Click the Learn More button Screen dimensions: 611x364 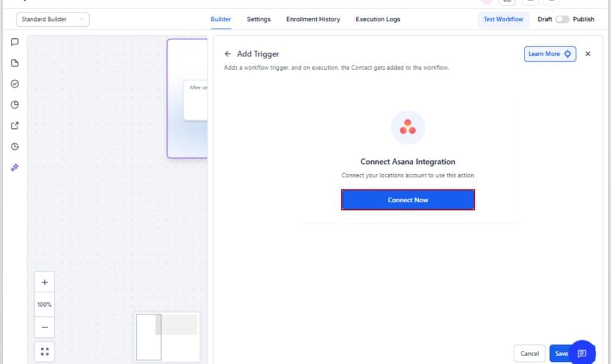pyautogui.click(x=549, y=54)
